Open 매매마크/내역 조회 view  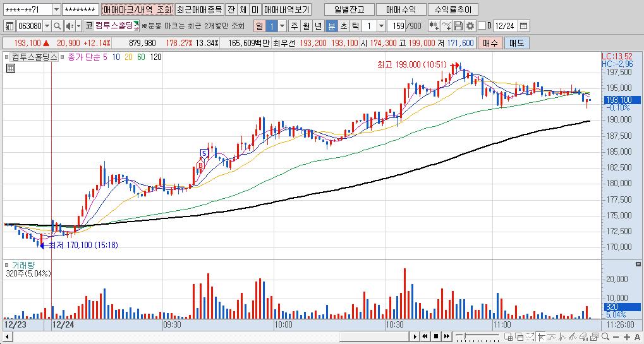(x=137, y=9)
